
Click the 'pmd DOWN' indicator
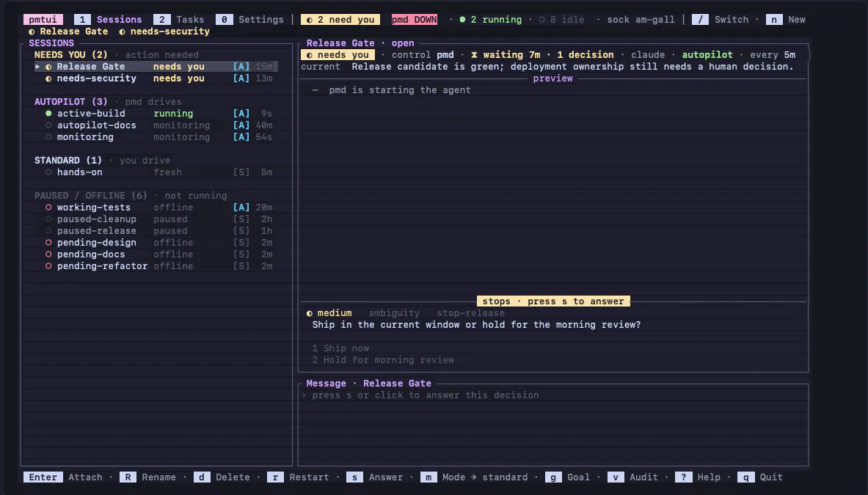click(414, 19)
